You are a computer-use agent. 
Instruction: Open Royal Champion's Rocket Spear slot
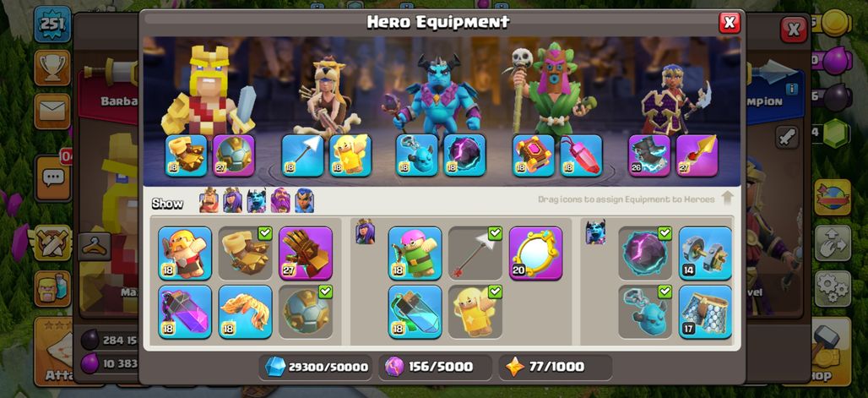(x=697, y=155)
